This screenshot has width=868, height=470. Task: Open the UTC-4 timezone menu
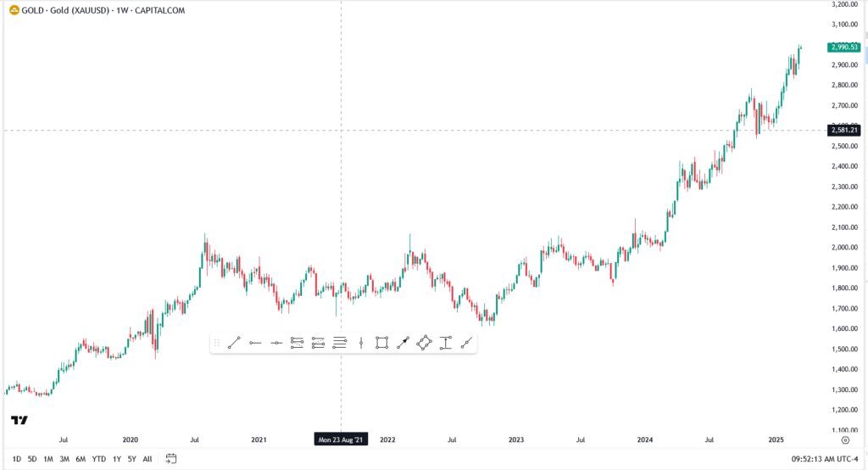click(x=848, y=459)
